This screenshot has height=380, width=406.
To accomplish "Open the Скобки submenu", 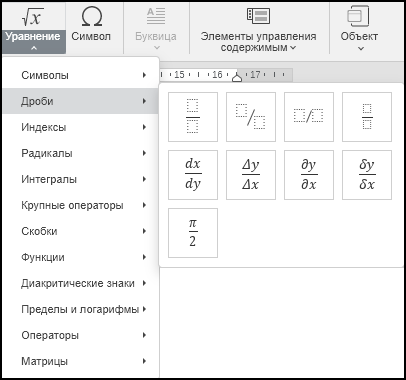I will tap(80, 231).
